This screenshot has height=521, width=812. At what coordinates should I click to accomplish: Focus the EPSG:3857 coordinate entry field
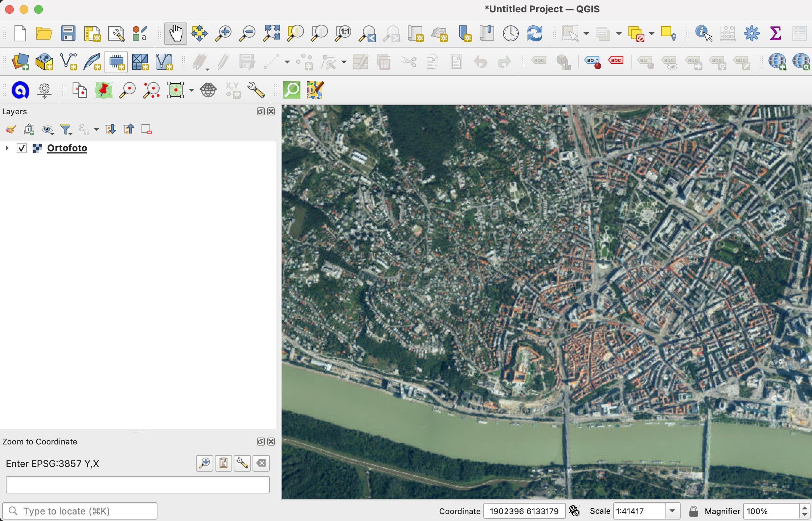tap(138, 485)
